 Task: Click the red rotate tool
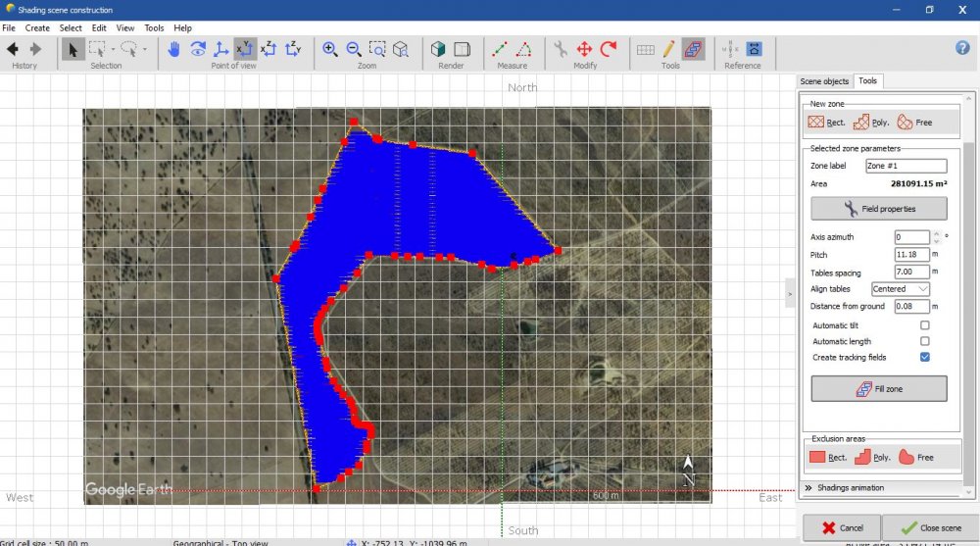coord(609,49)
